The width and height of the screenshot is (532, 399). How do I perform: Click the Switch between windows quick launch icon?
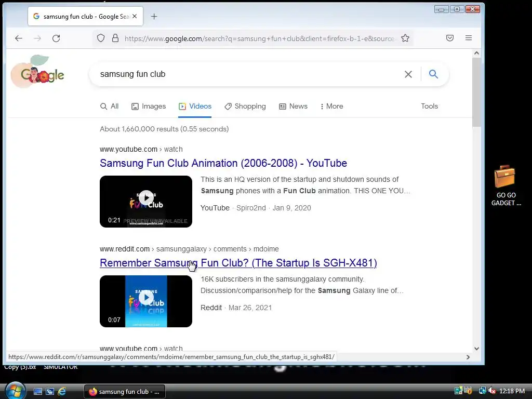tap(50, 392)
